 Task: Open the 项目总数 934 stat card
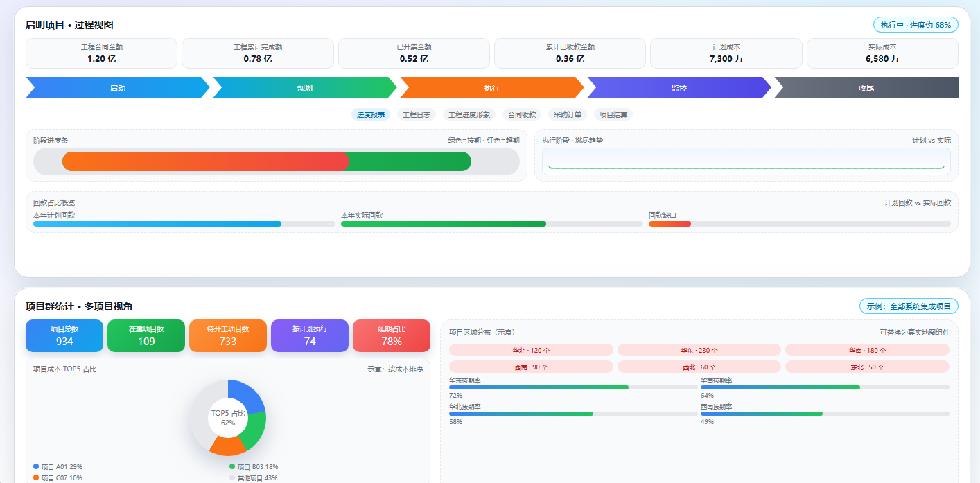(64, 335)
